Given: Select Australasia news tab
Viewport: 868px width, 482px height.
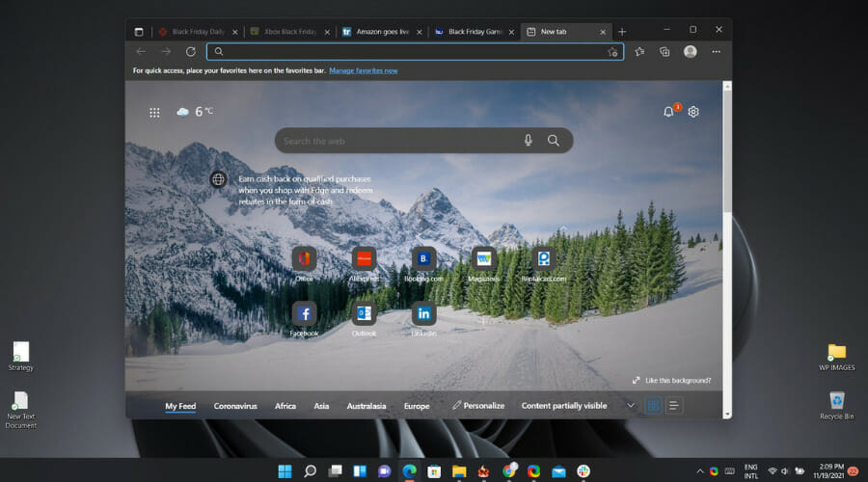Looking at the screenshot, I should pos(366,406).
